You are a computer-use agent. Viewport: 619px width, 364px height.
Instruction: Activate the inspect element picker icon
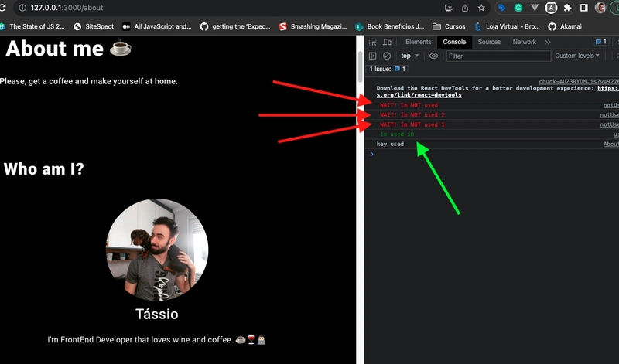click(373, 42)
